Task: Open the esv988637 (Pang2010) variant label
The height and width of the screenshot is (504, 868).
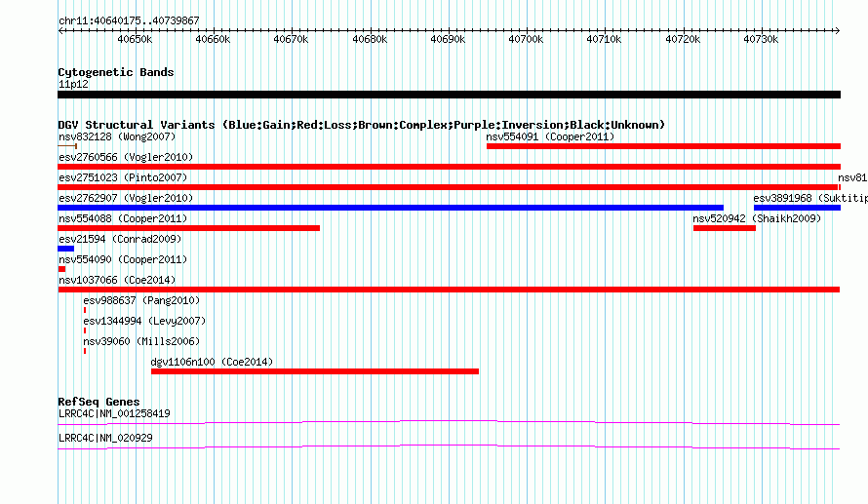Action: [x=141, y=300]
